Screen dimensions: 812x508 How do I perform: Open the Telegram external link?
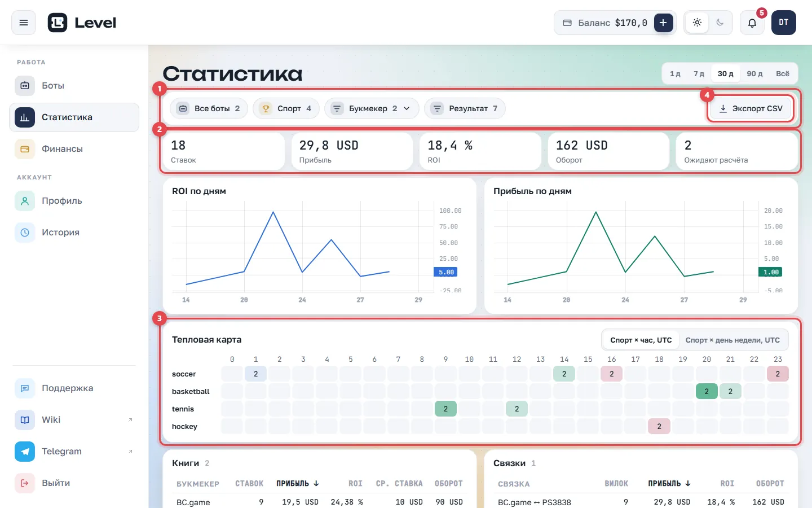pos(74,452)
